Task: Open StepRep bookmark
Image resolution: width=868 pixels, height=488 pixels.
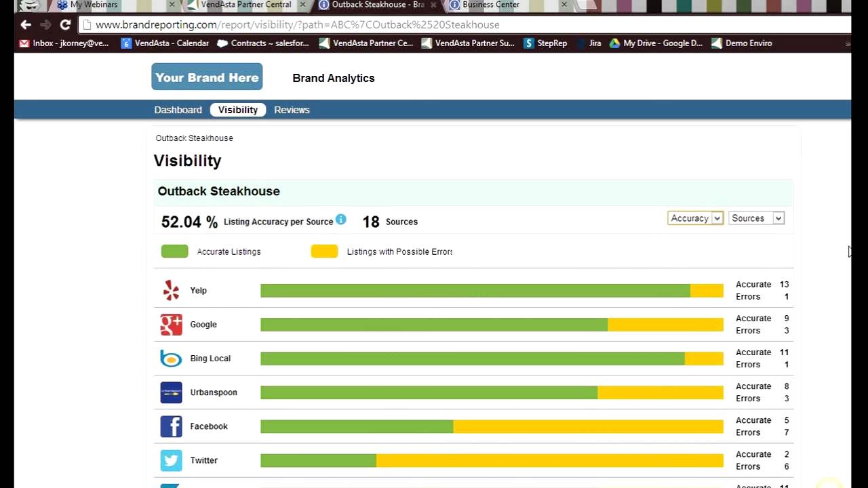Action: point(545,43)
